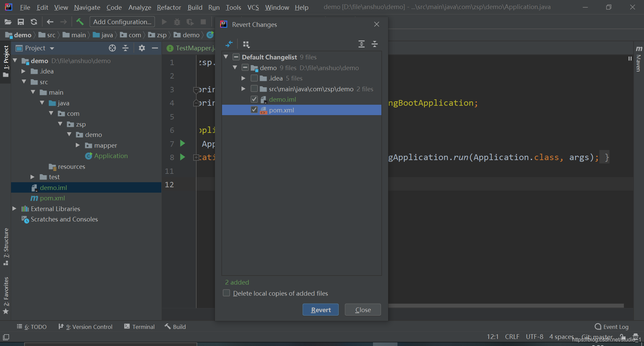Click the Stop square icon in toolbar

pos(203,22)
